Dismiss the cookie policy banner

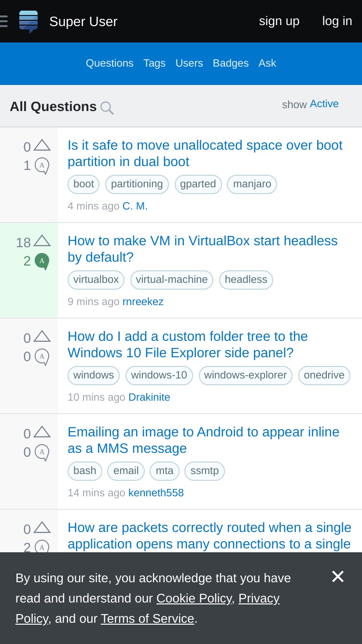338,576
